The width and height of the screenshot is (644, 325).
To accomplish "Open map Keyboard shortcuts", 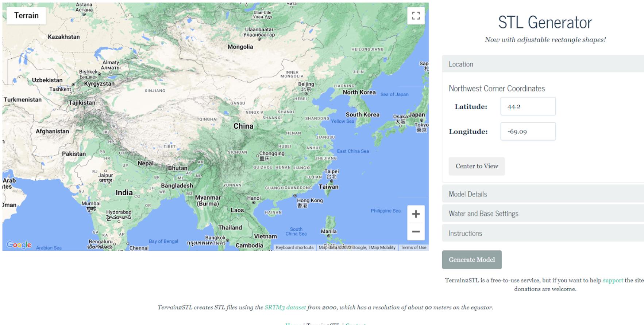I will (x=294, y=247).
